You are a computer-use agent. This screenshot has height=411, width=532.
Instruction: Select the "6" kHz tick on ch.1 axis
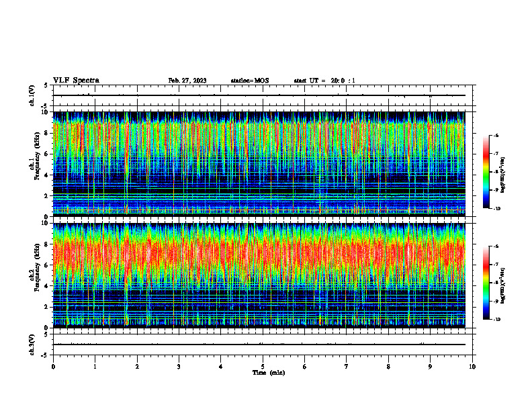click(47, 154)
